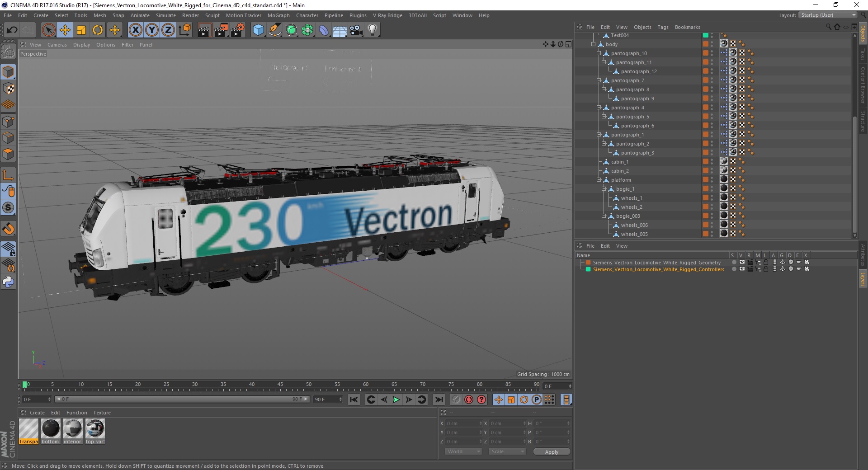Open viewport Cameras menu

(57, 45)
